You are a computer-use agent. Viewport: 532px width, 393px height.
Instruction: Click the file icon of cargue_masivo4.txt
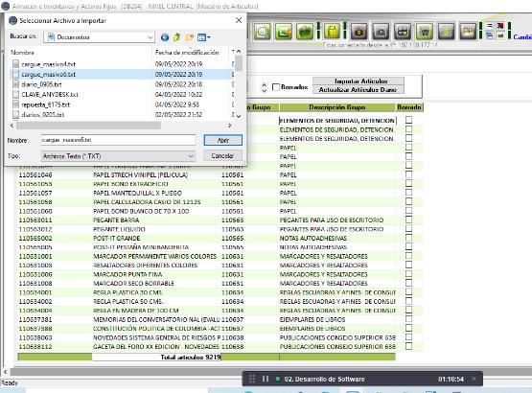click(15, 64)
